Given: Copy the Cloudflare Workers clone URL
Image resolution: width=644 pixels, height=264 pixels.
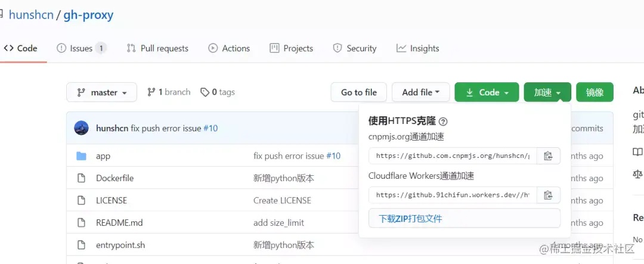Looking at the screenshot, I should click(548, 195).
